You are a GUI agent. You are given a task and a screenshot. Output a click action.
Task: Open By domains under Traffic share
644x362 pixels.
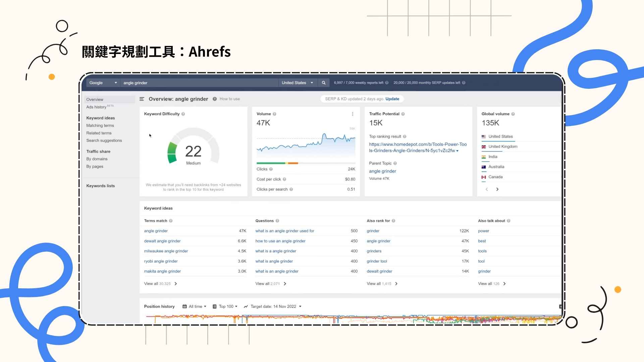[x=97, y=159]
